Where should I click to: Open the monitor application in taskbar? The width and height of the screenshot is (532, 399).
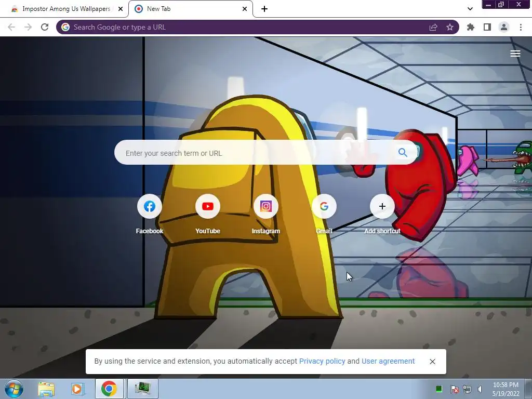[142, 389]
